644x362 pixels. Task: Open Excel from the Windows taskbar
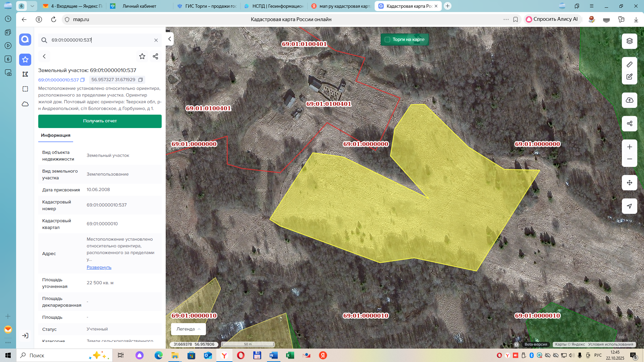point(290,355)
